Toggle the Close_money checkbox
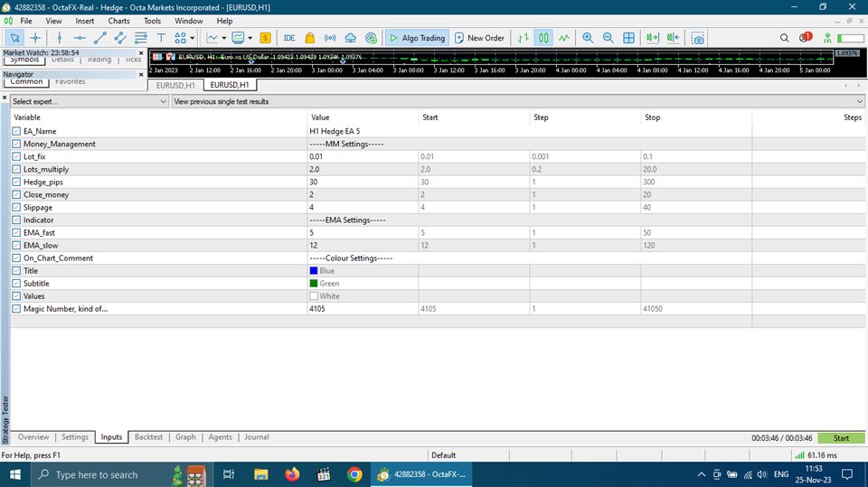The height and width of the screenshot is (487, 868). 16,195
